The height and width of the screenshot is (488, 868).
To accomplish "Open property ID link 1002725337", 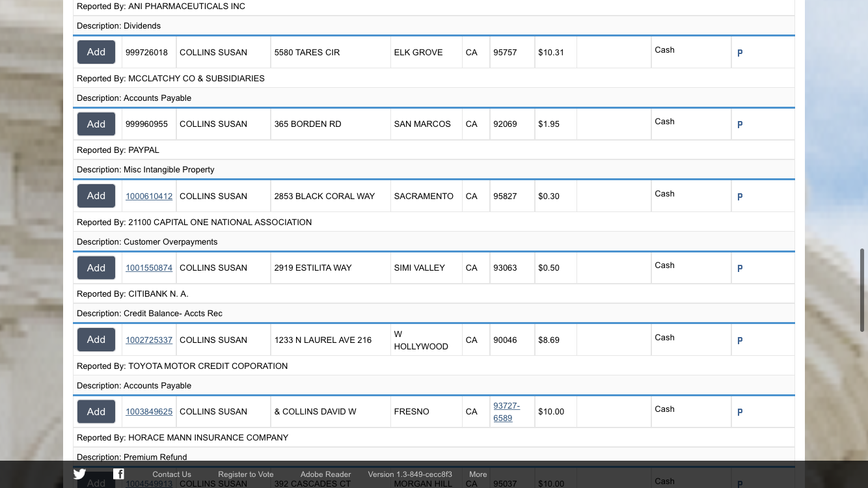I will 149,340.
